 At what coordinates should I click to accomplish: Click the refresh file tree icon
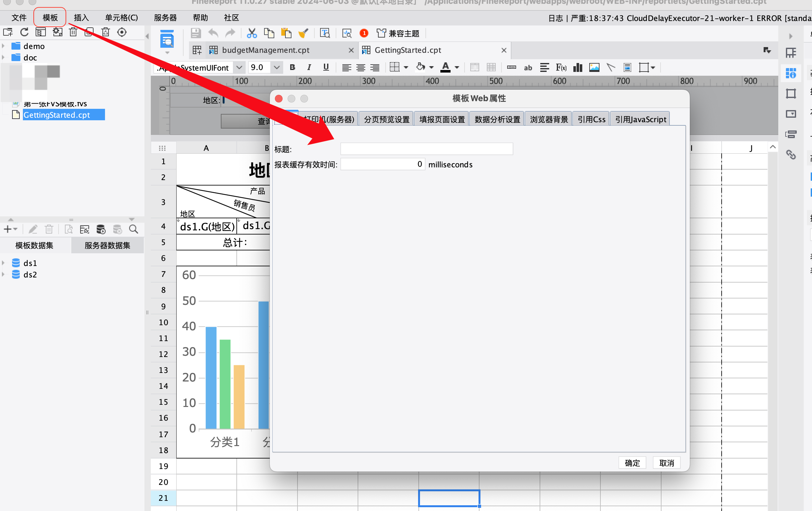[24, 32]
